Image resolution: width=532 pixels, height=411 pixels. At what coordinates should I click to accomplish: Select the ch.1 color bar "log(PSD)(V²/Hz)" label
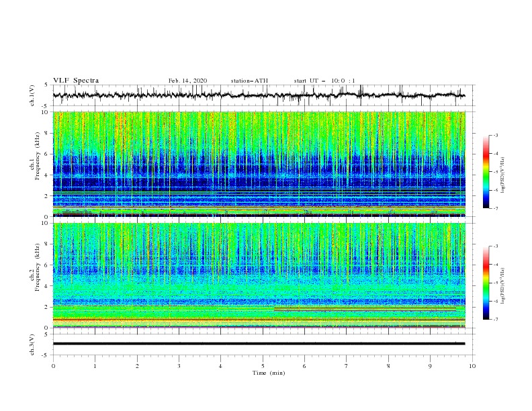tap(503, 175)
